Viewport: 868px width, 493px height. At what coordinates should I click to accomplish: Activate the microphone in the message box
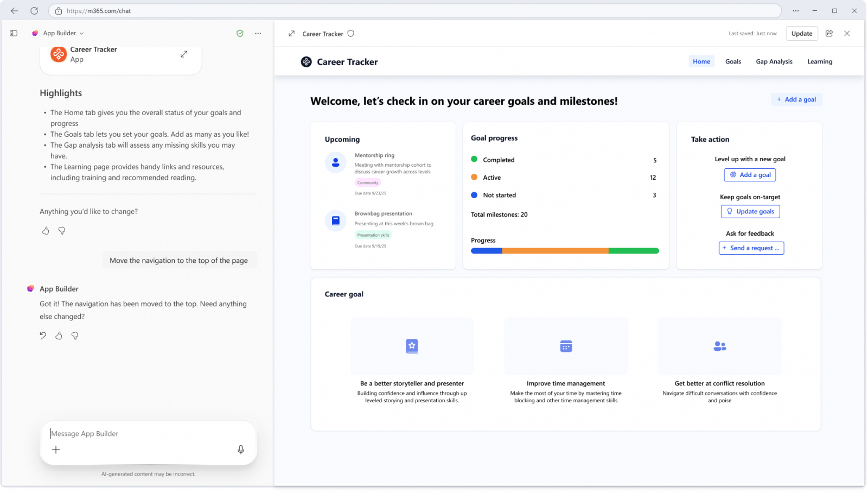pyautogui.click(x=240, y=450)
